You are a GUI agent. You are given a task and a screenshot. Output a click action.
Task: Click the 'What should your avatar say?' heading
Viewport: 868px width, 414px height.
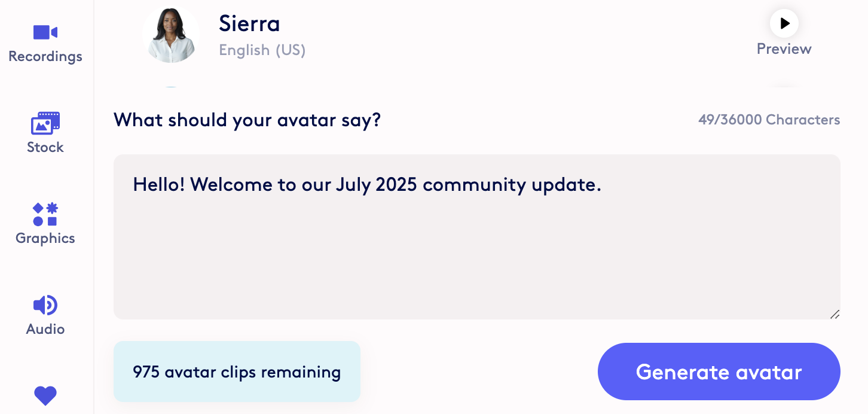pyautogui.click(x=247, y=120)
